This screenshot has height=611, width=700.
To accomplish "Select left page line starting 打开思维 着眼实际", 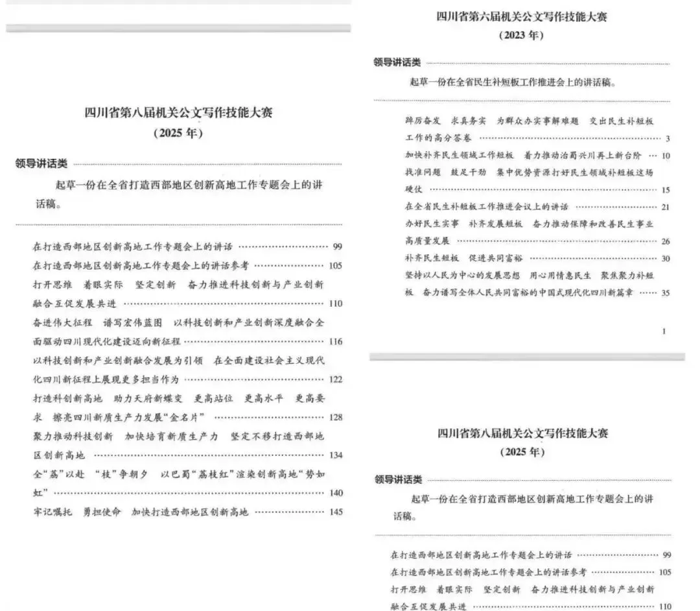I will pos(178,285).
